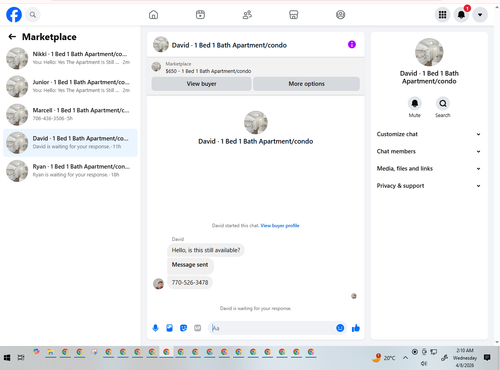Expand Privacy & support section
This screenshot has height=370, width=500.
pos(429,186)
